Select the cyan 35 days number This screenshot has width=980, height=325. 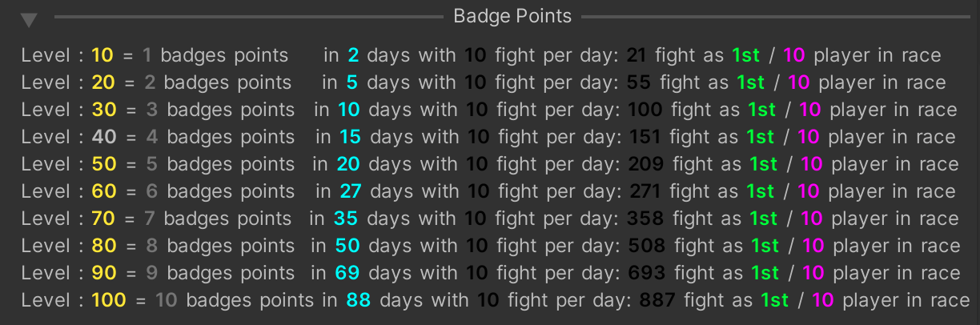pos(347,219)
